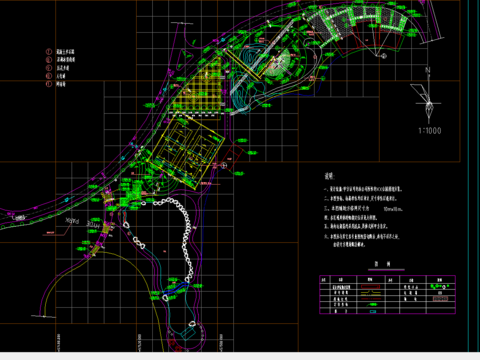Select the yellow road symbol in legend table
Screen dimensions: 480x360
point(370,293)
